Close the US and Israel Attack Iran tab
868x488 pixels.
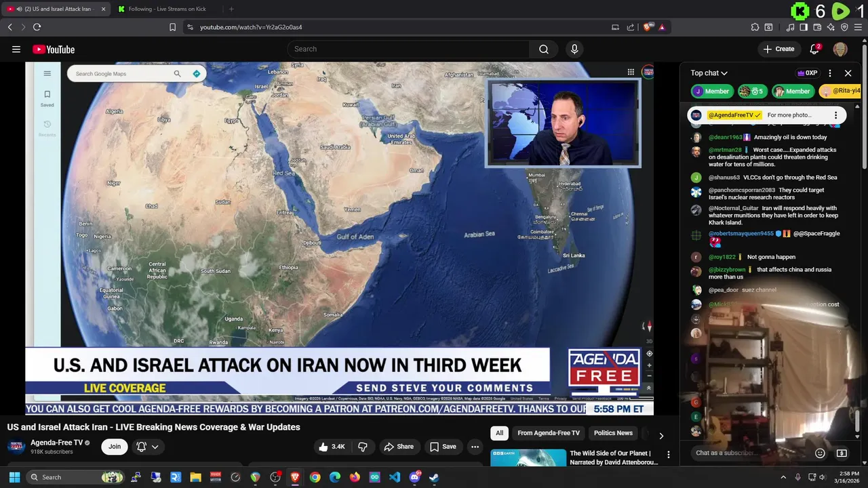103,9
